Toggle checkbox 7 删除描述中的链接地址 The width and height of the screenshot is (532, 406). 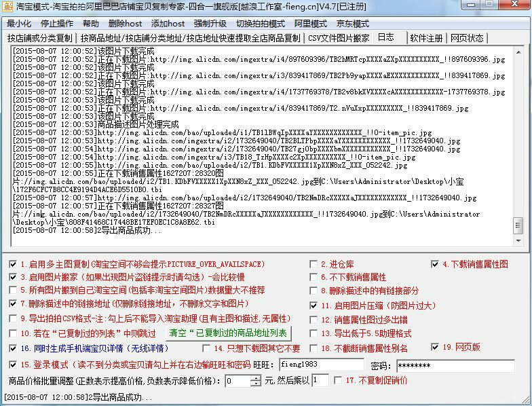(13, 303)
